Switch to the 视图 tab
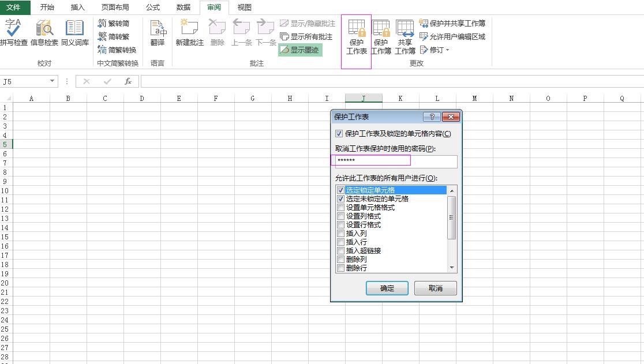The height and width of the screenshot is (364, 644). click(244, 7)
